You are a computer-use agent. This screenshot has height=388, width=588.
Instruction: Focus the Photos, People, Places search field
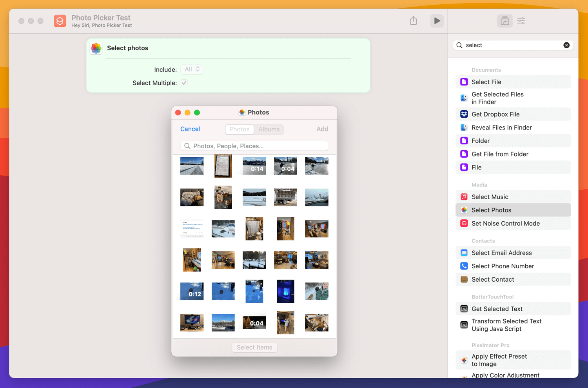click(255, 146)
